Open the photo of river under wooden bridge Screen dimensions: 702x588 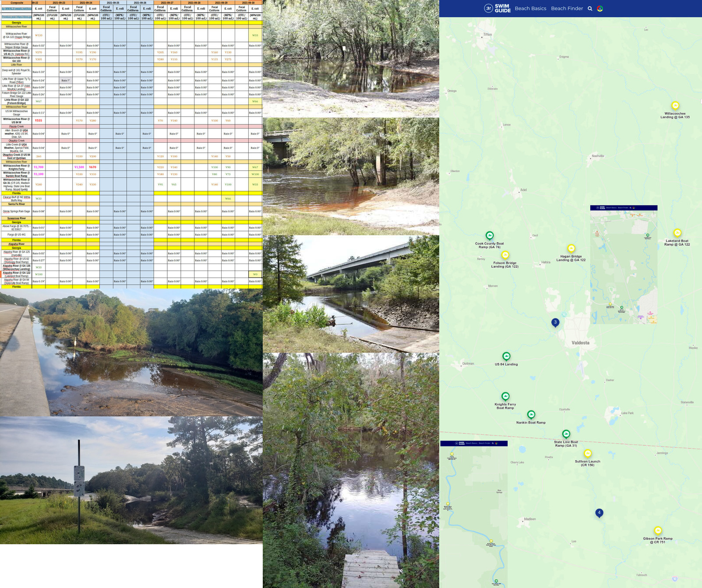[x=351, y=176]
